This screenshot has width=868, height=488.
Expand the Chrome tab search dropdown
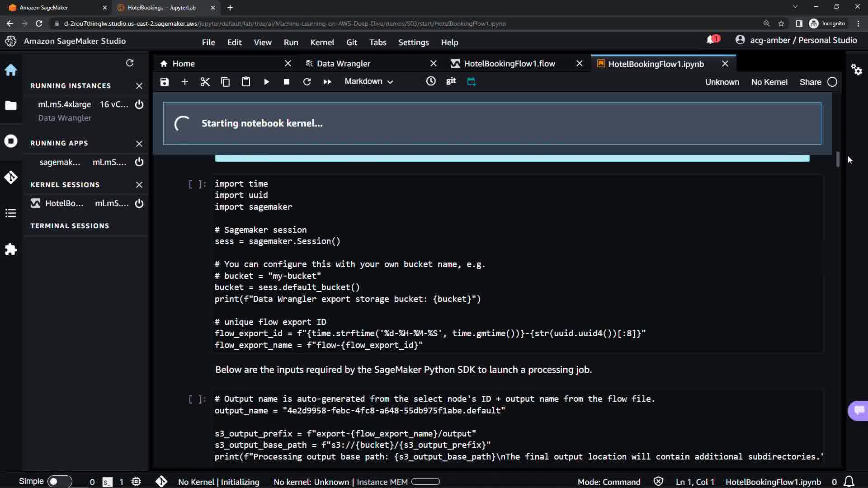pos(795,7)
